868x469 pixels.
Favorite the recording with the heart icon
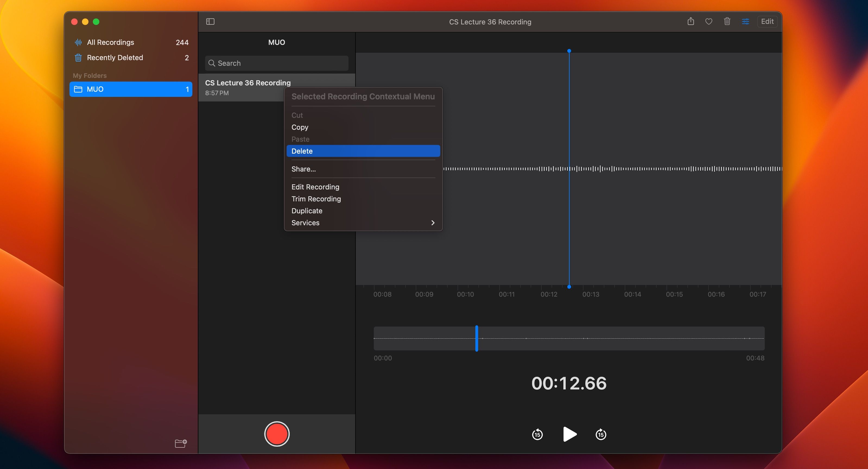pos(709,21)
